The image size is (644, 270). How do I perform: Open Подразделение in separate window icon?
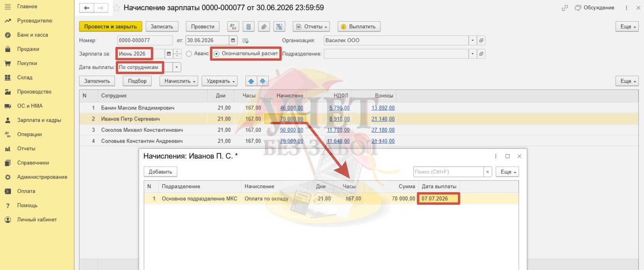point(481,54)
